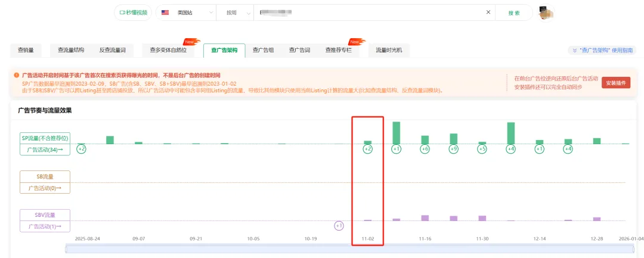Click the green SP bar above 11-02
Screen dimensions: 644x258
[x=367, y=142]
